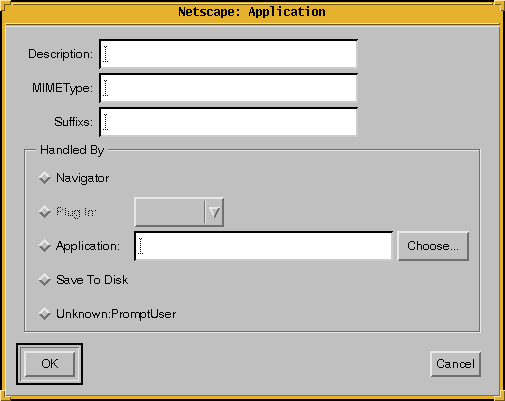
Task: Click the Description: label text
Action: [60, 54]
